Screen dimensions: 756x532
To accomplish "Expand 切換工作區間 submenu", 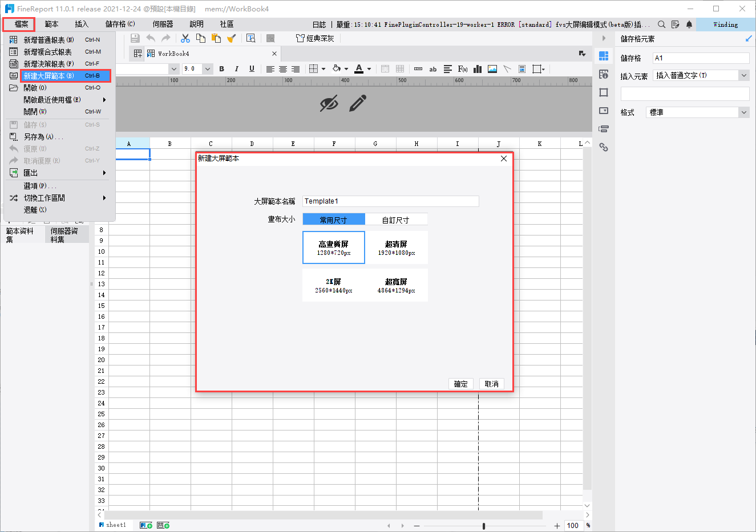I will click(60, 198).
